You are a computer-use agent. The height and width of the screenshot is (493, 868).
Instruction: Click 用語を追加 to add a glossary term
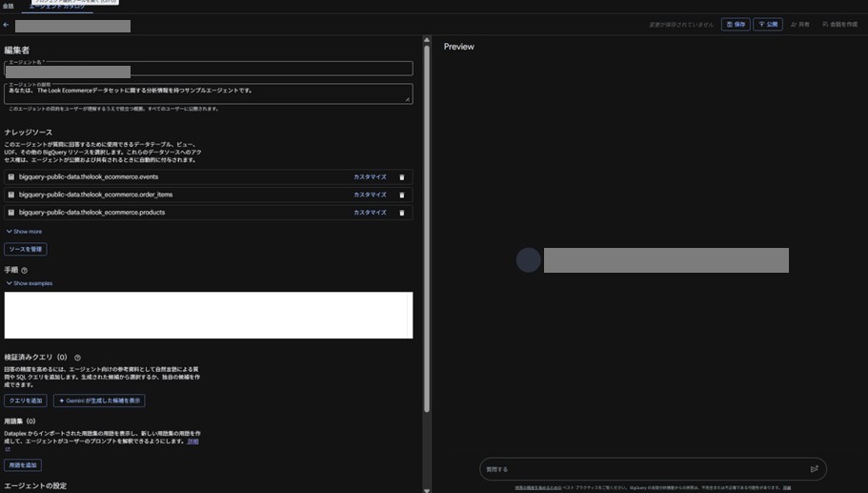(23, 465)
